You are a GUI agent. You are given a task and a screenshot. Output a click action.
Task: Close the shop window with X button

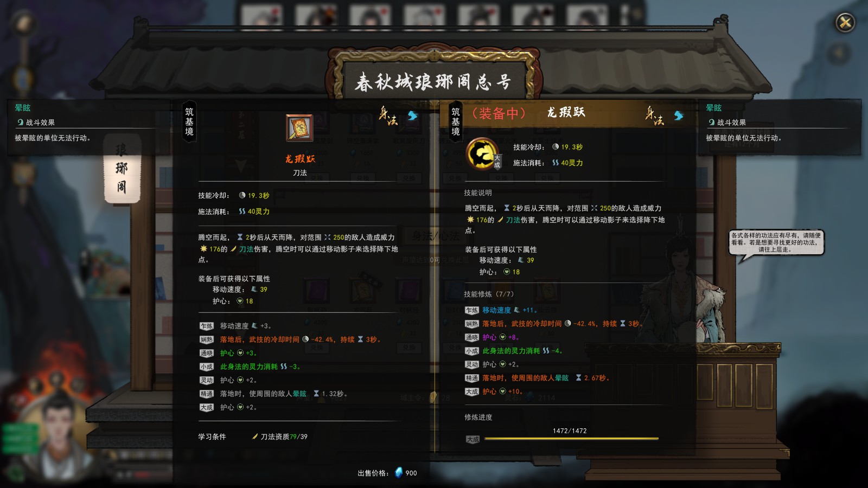click(845, 22)
